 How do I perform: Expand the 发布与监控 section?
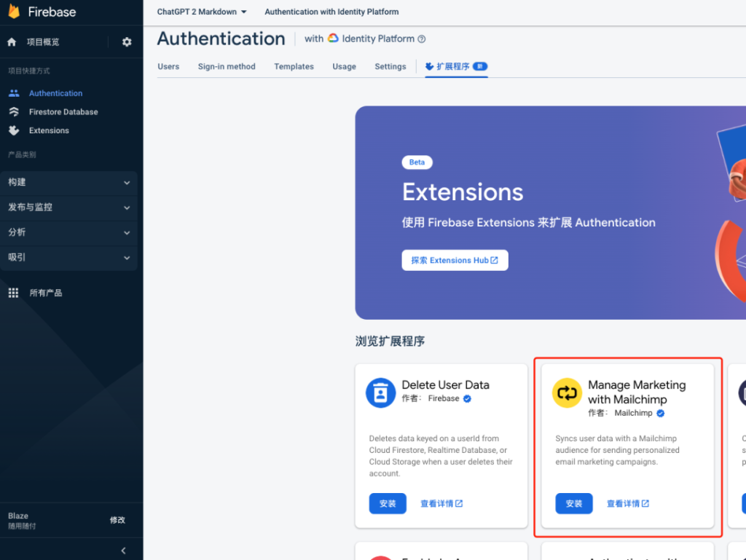69,208
